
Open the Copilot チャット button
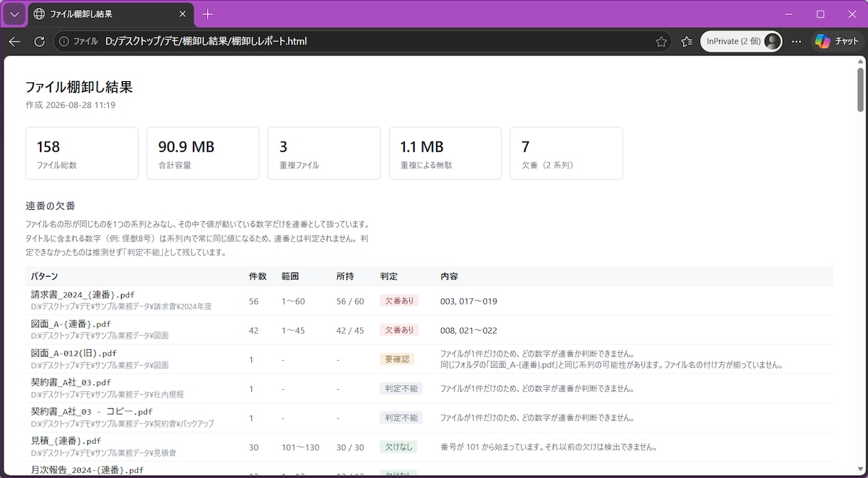(837, 41)
